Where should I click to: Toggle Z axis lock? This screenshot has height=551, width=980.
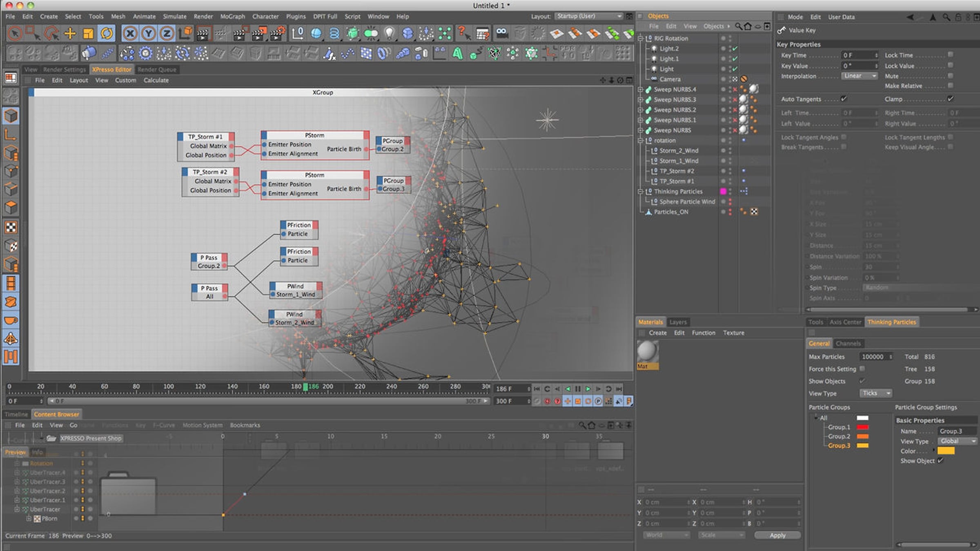[167, 33]
